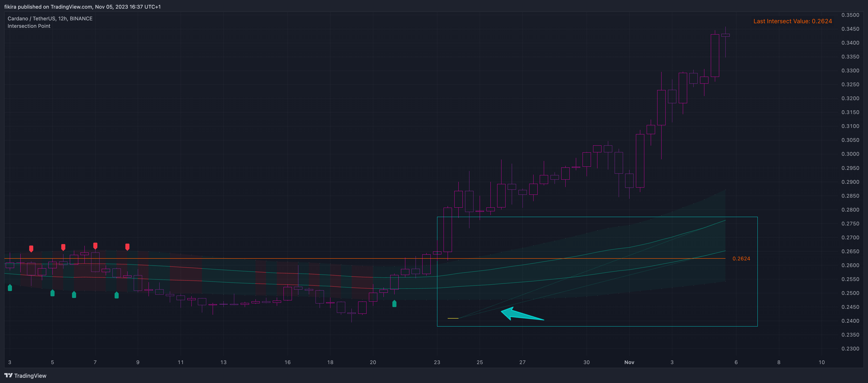Click the 0.3500 price axis label
Viewport: 868px width, 383px height.
point(850,15)
